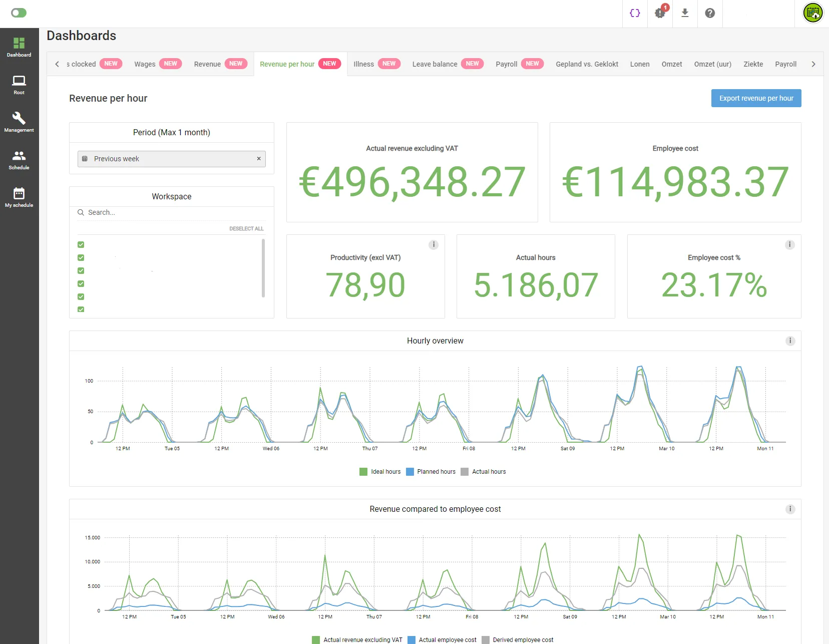Open notifications gear with red badge
Image resolution: width=829 pixels, height=644 pixels.
pyautogui.click(x=660, y=13)
